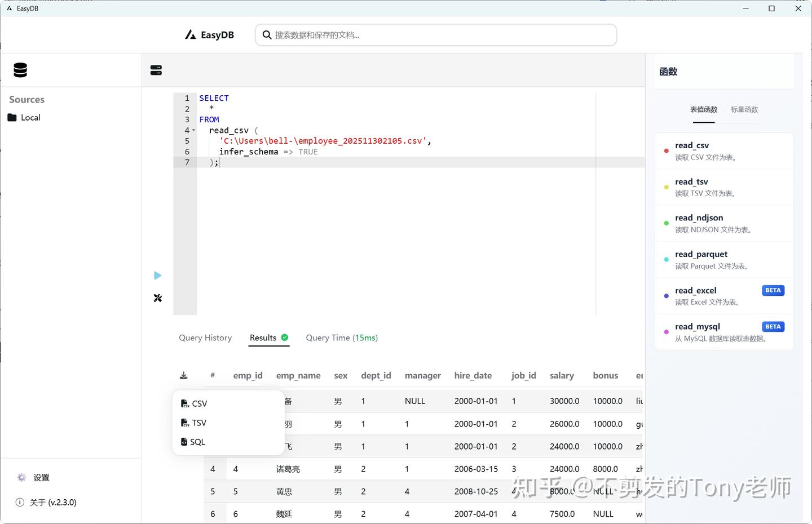Open the read_mysql BETA function entry
This screenshot has width=812, height=524.
tap(724, 332)
